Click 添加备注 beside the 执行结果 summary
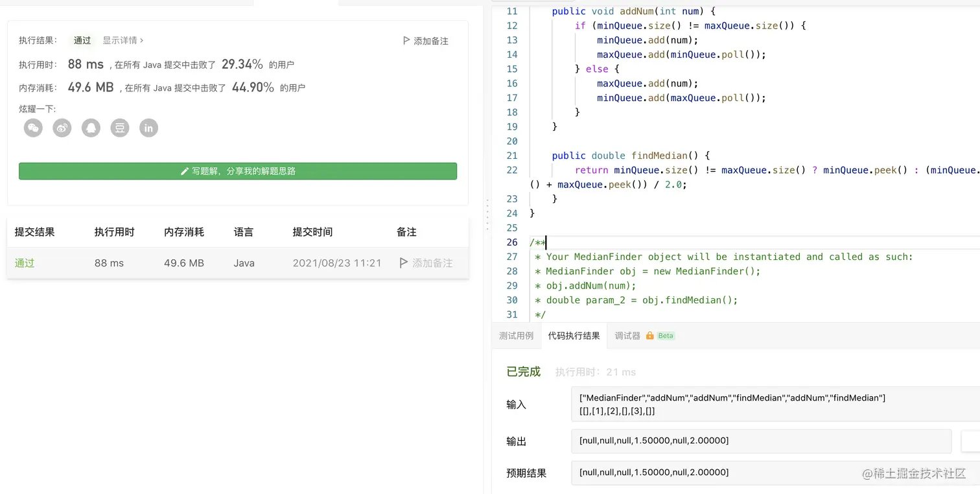The image size is (980, 494). pos(426,41)
